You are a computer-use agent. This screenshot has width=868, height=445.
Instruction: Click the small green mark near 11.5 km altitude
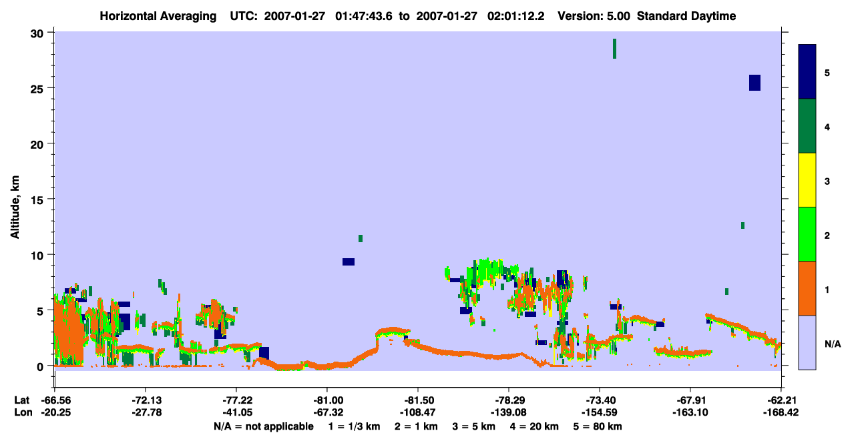361,238
